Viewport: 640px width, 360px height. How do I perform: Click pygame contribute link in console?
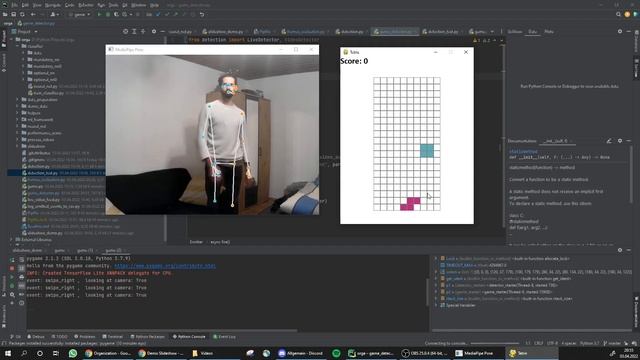tap(165, 266)
